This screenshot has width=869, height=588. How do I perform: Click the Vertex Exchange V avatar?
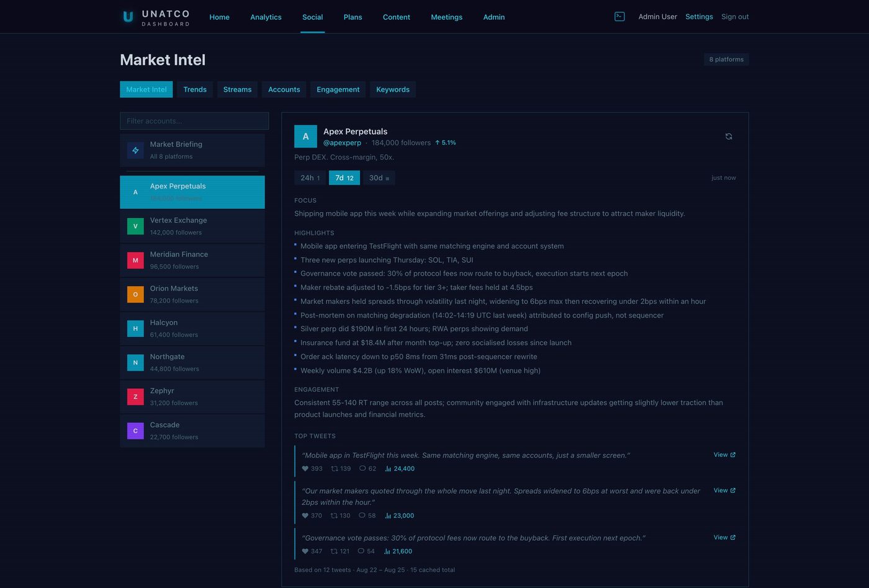135,226
